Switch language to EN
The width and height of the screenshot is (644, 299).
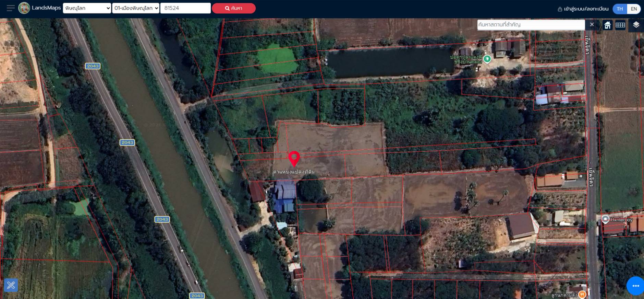tap(634, 9)
